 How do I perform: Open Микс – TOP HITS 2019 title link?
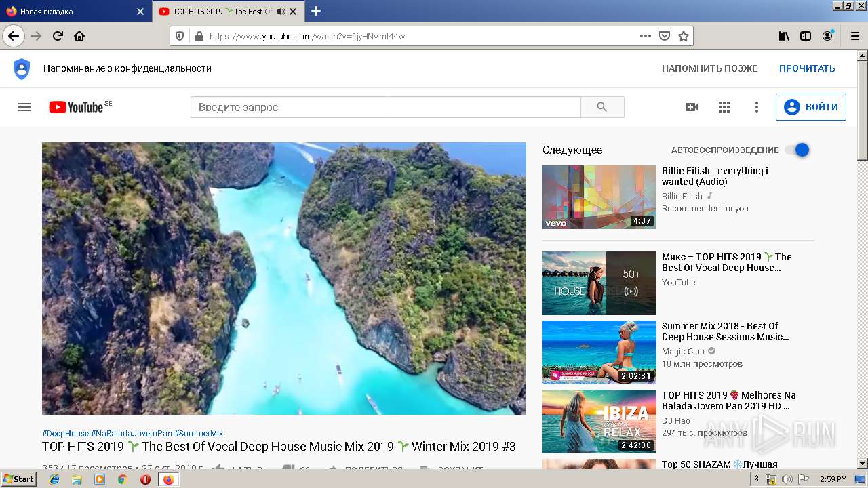pyautogui.click(x=726, y=262)
